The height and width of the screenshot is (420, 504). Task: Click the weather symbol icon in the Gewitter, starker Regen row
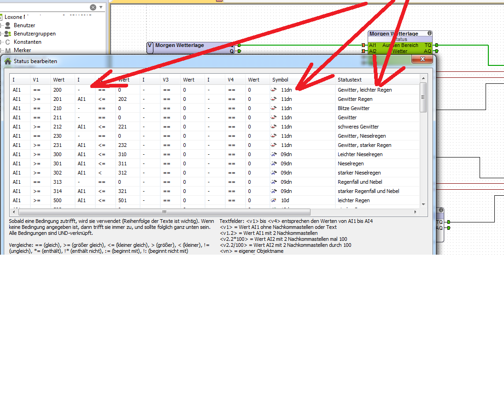(x=274, y=145)
